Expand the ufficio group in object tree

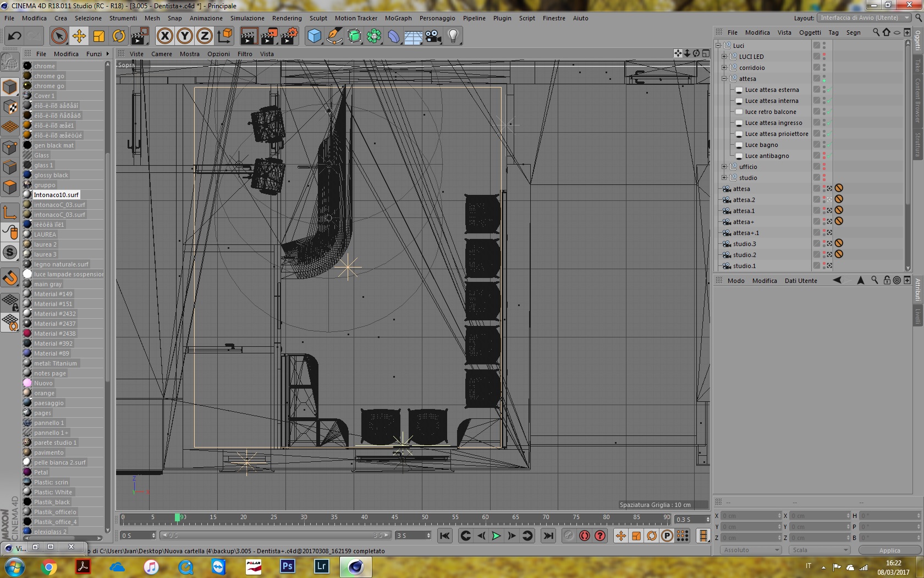(x=724, y=167)
